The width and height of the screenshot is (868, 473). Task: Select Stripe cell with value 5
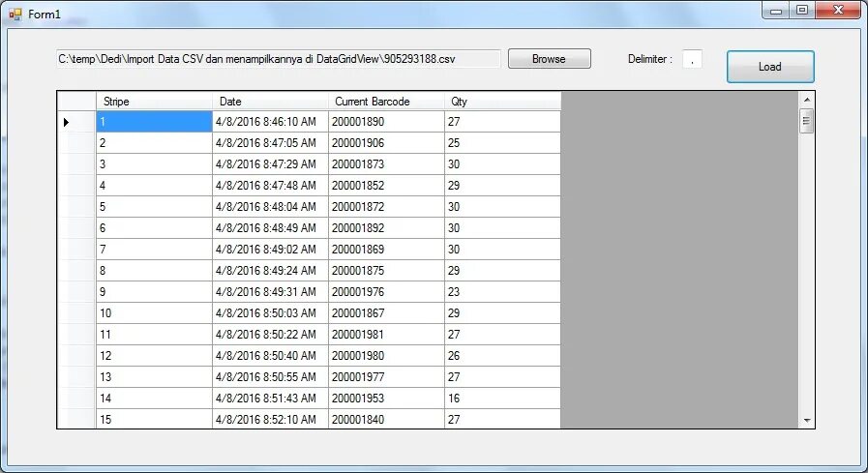[154, 207]
